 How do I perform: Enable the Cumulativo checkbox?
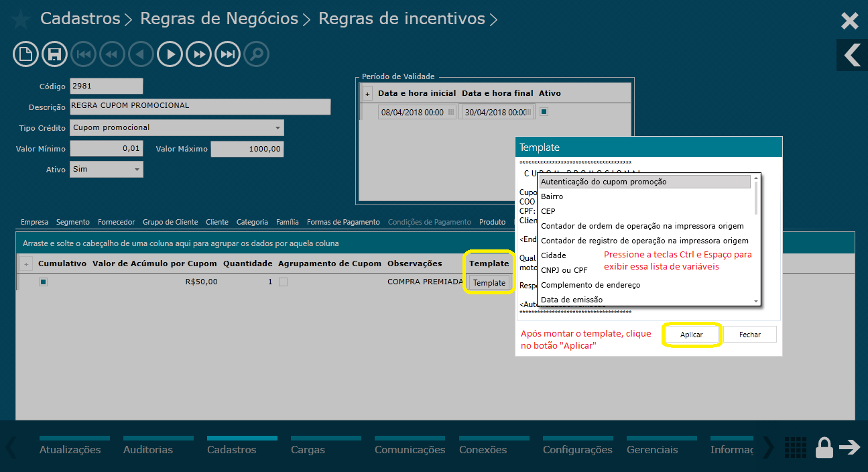43,282
